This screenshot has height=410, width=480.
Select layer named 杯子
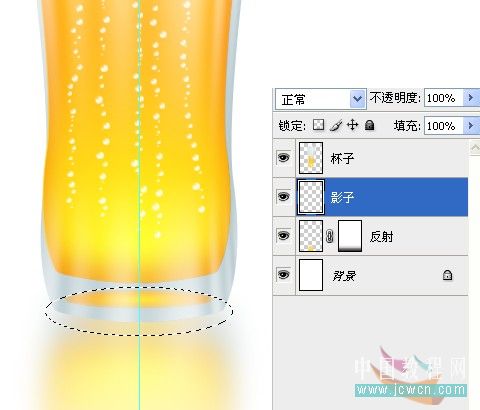pyautogui.click(x=342, y=158)
